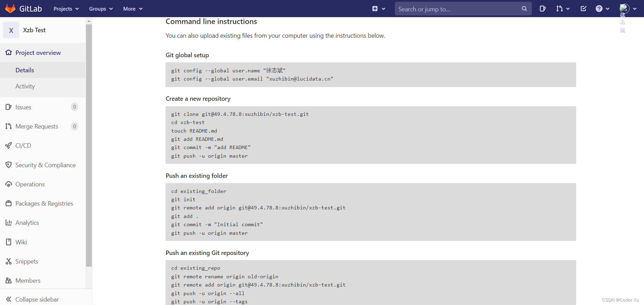Viewport: 644px width, 305px height.
Task: Click the Merge Requests count badge 0
Action: 74,126
